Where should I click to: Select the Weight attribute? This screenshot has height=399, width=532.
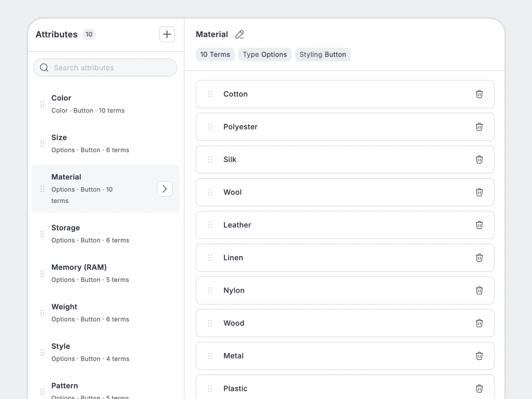(x=105, y=313)
